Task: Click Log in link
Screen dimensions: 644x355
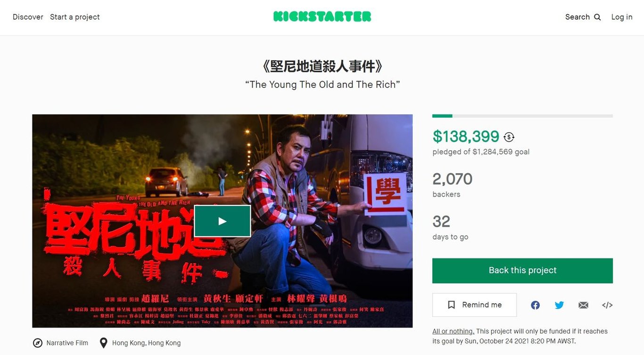Action: [x=622, y=17]
